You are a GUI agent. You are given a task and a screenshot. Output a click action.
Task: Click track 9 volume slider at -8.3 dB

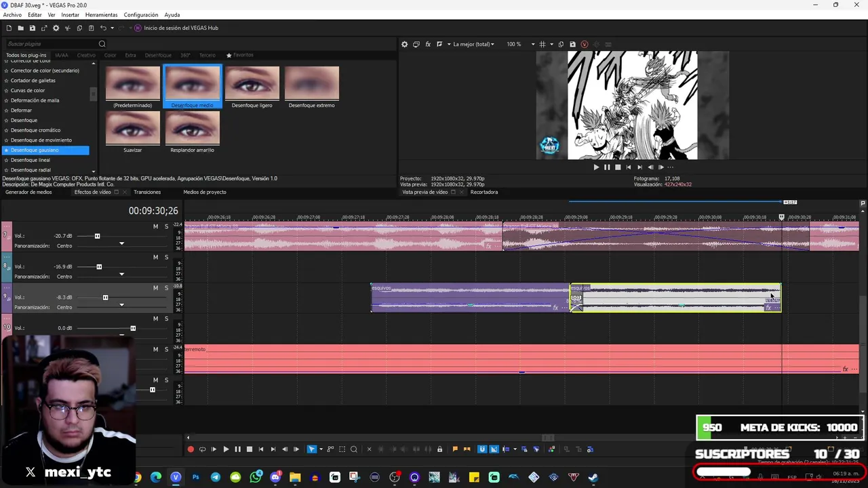[x=105, y=298]
